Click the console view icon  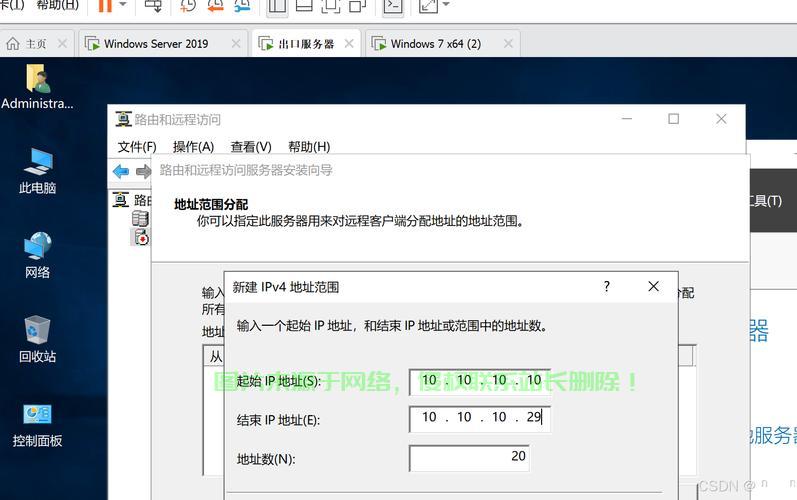tap(393, 6)
